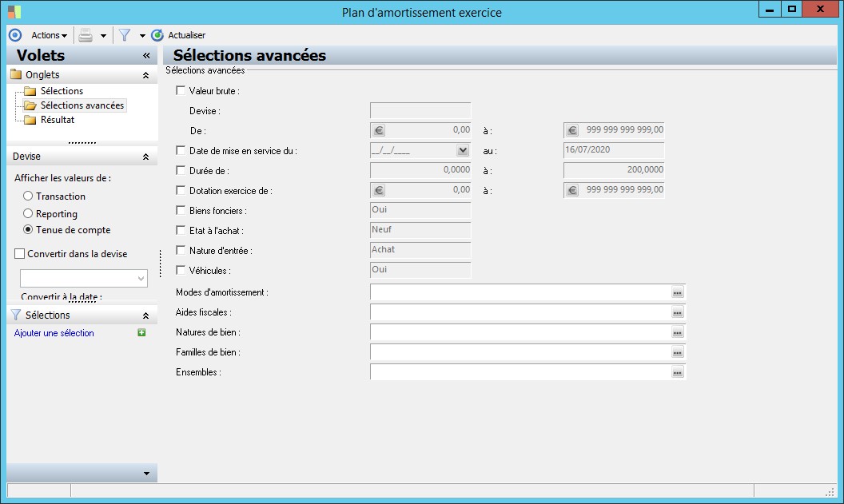This screenshot has height=504, width=844.
Task: Open the Modes d'amortissement browse button
Action: click(x=678, y=293)
